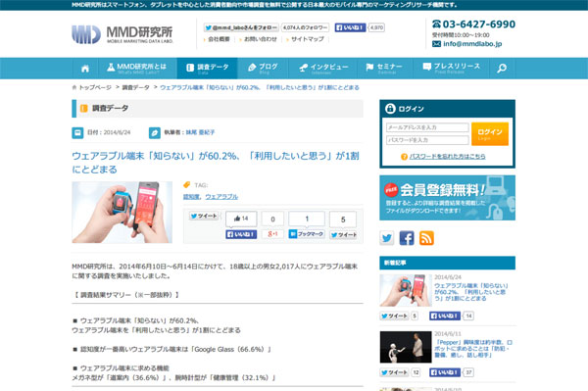This screenshot has height=391, width=588.
Task: Open the セミナー navigation item
Action: [384, 69]
